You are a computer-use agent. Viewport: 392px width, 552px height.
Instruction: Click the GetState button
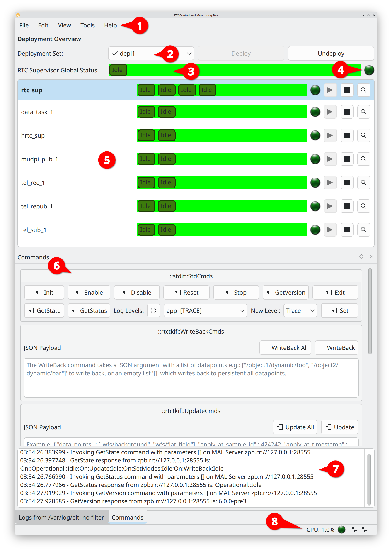click(44, 311)
